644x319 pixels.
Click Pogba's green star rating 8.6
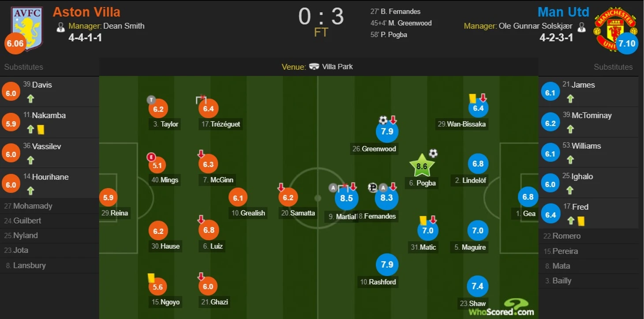[x=422, y=166]
